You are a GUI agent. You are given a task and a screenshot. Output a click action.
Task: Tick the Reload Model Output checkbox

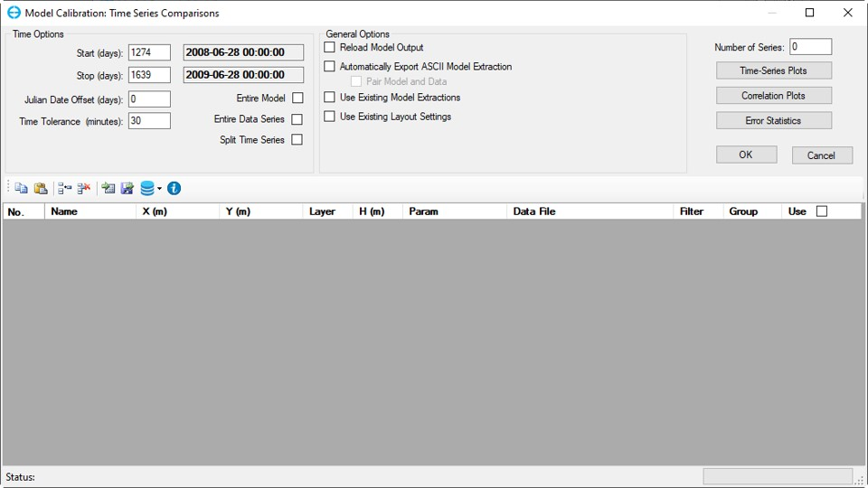(330, 47)
